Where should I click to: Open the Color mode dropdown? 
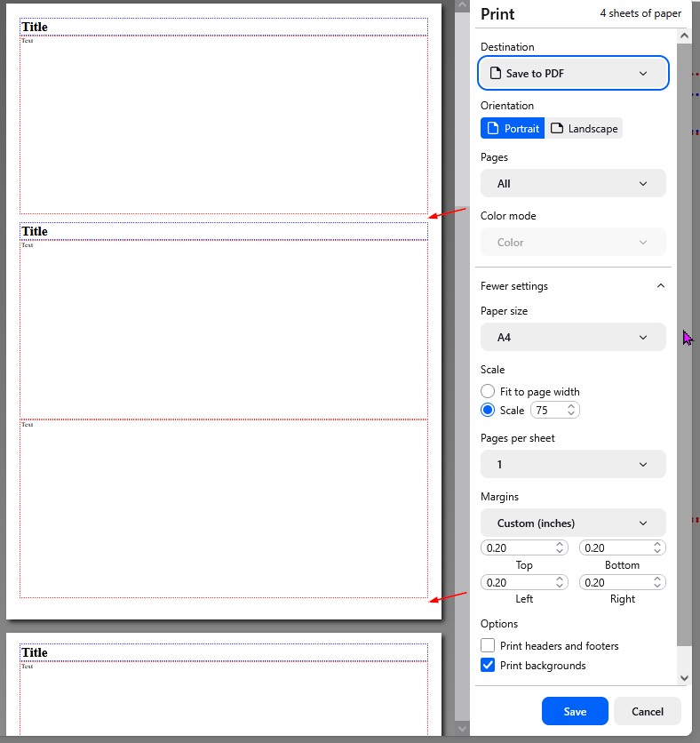[x=573, y=242]
